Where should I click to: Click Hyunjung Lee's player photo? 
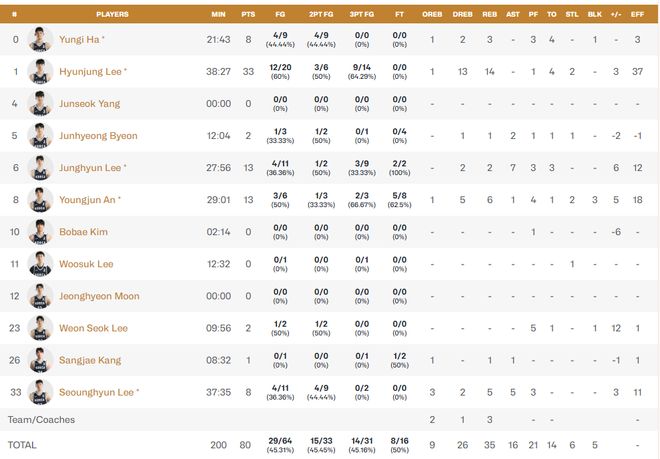pyautogui.click(x=40, y=72)
